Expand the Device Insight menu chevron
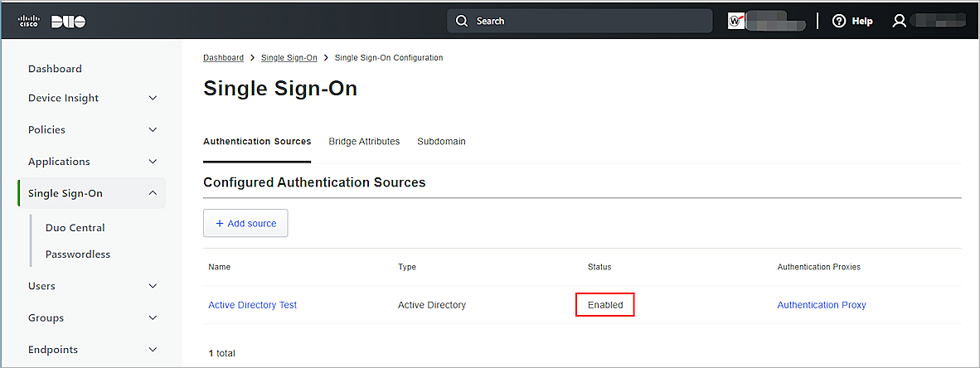 153,98
